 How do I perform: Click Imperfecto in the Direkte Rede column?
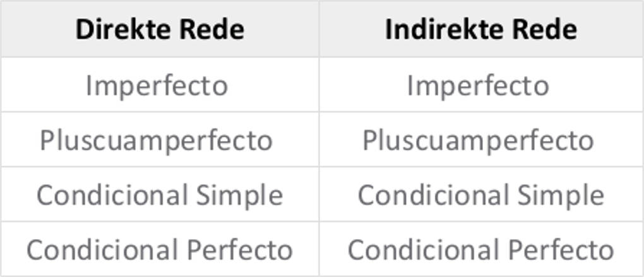(x=157, y=85)
